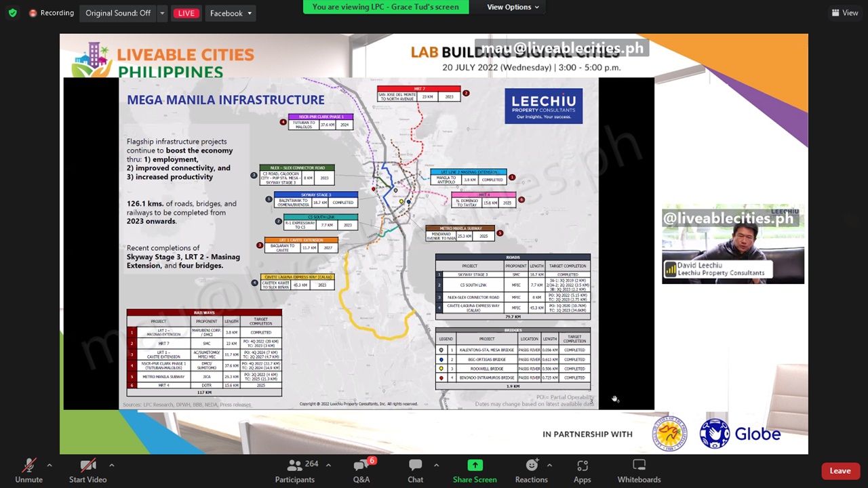The width and height of the screenshot is (868, 488).
Task: Open the Q&A panel
Action: [361, 471]
